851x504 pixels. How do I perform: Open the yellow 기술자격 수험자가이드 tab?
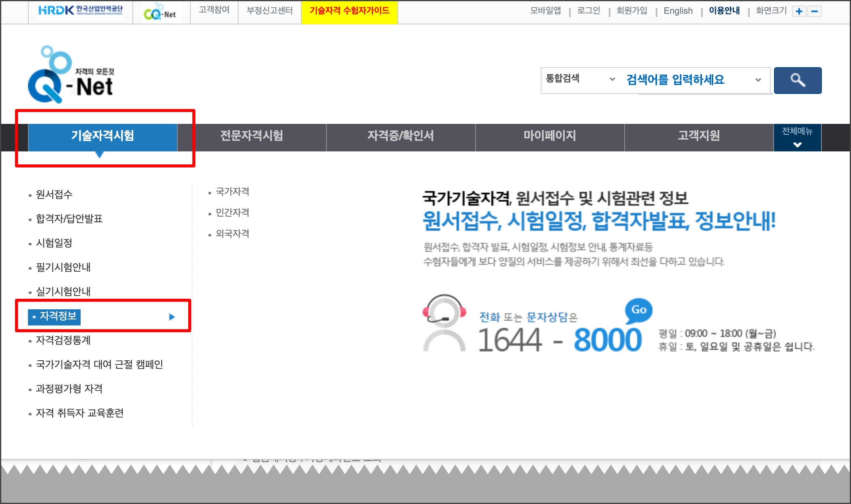coord(349,11)
